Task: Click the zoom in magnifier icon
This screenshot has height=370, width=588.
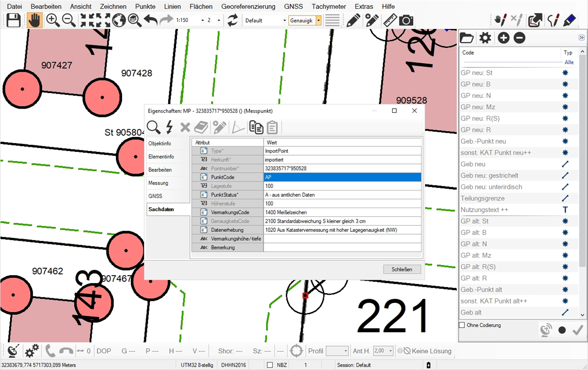Action: point(53,20)
